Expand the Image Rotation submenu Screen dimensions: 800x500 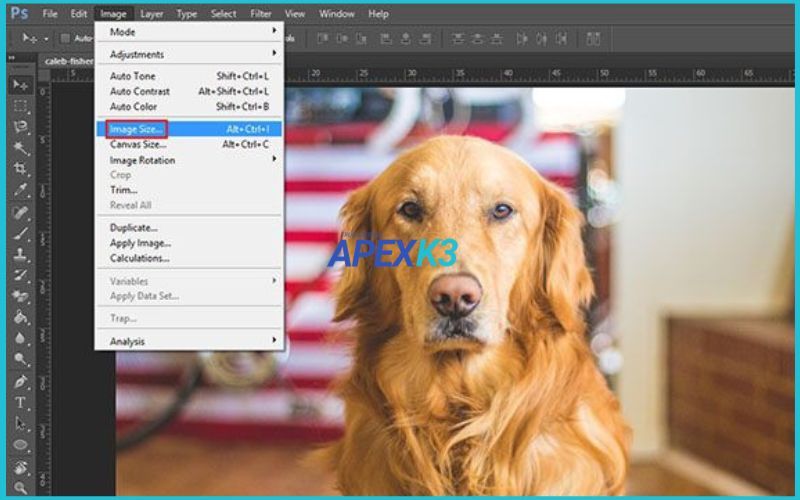(190, 160)
